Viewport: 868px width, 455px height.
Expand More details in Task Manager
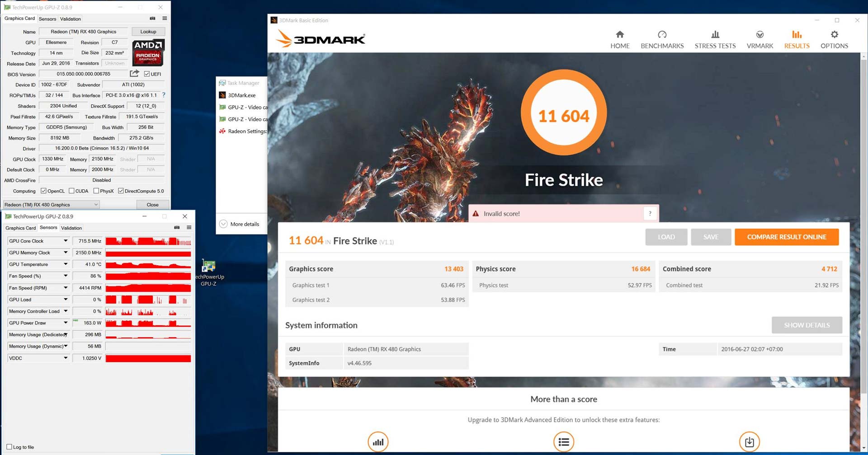[x=240, y=224]
